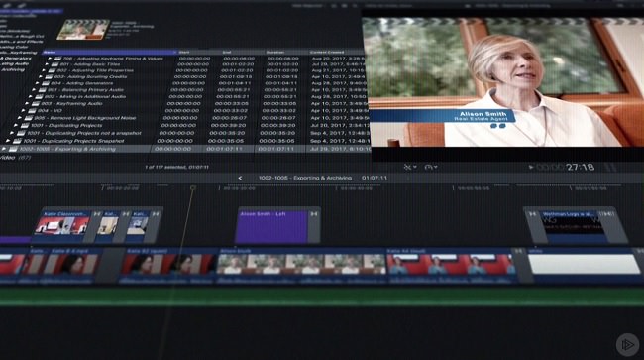The width and height of the screenshot is (644, 360).
Task: Select the purple Alison Smith - Left title clip
Action: point(271,227)
